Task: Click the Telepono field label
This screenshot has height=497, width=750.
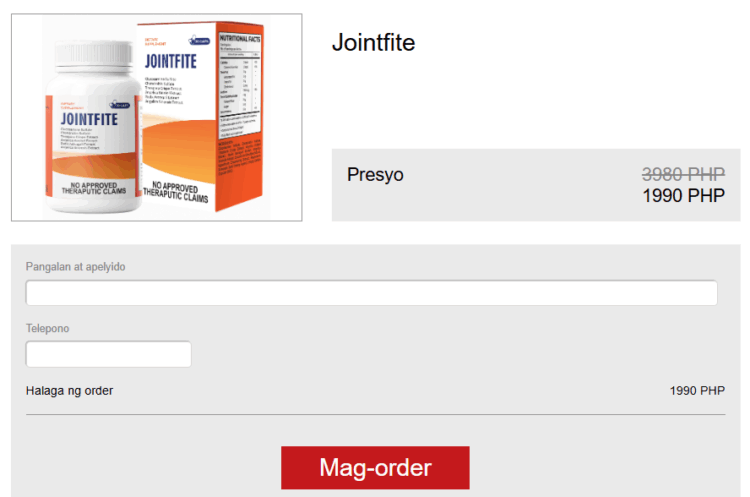Action: coord(47,329)
